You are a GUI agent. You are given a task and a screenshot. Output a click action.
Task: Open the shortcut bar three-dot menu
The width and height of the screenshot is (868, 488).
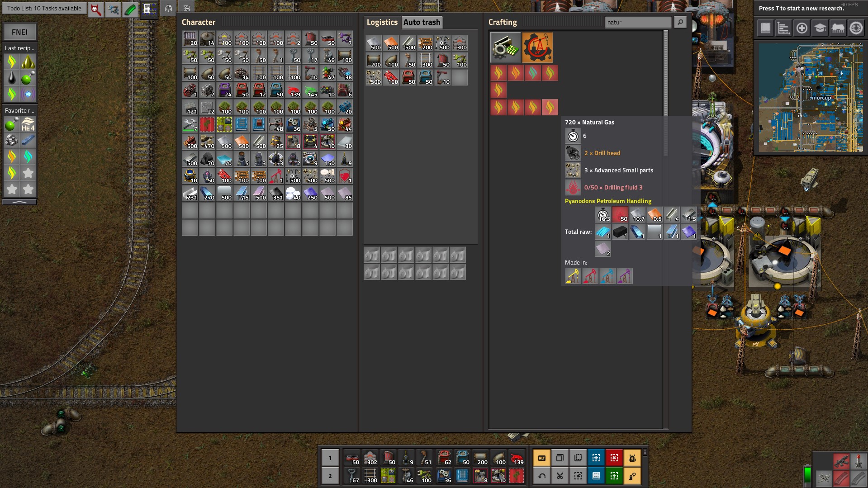click(x=645, y=452)
